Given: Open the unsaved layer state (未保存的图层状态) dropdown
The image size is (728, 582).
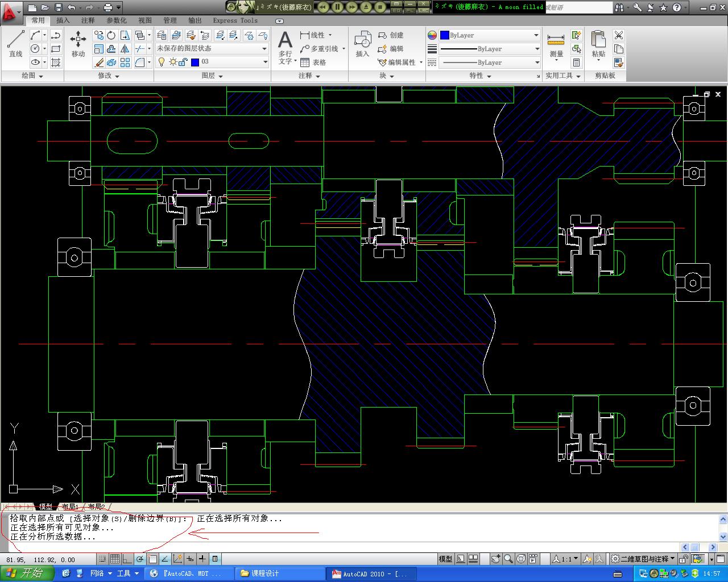Looking at the screenshot, I should (x=212, y=48).
